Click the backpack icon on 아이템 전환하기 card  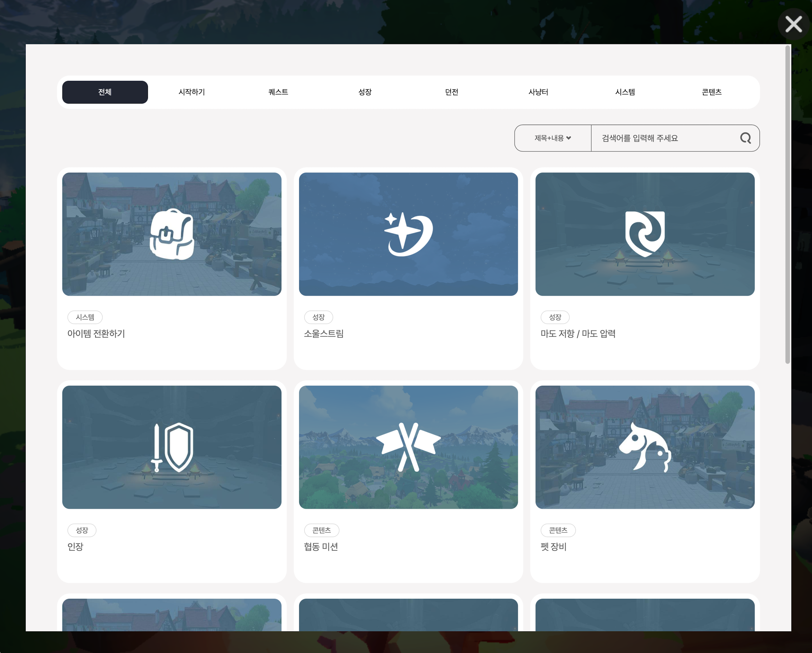click(x=172, y=234)
